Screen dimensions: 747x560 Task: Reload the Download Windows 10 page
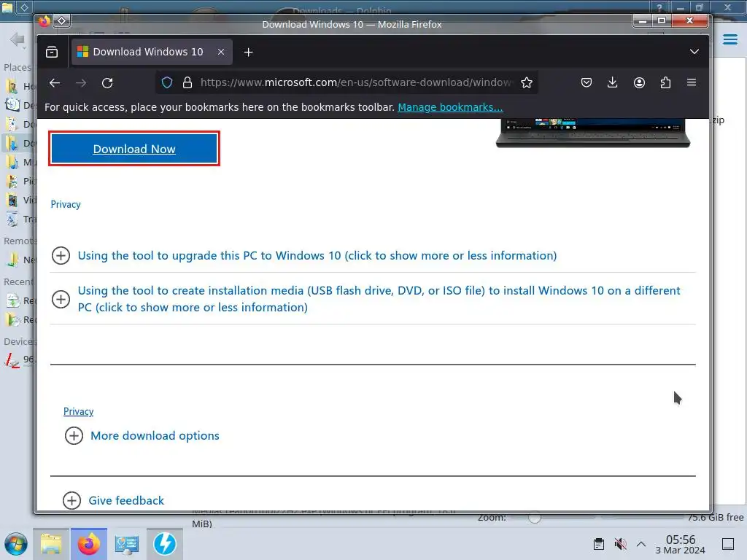pos(107,83)
